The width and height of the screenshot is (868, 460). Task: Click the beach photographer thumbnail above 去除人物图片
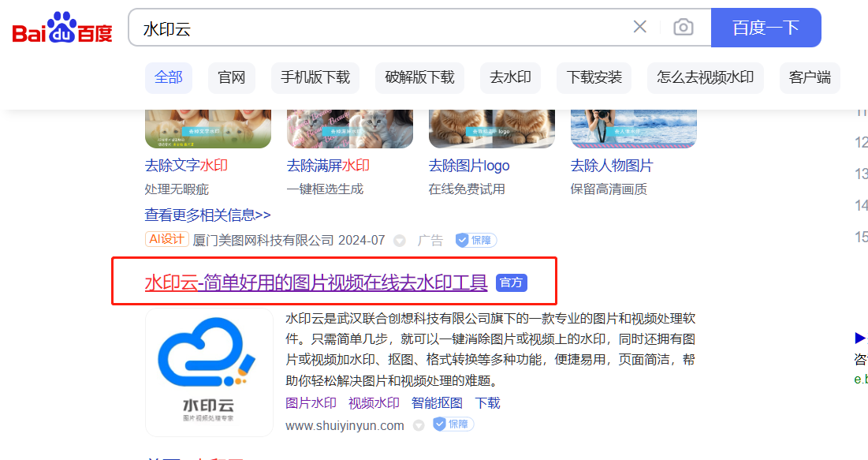tap(634, 129)
